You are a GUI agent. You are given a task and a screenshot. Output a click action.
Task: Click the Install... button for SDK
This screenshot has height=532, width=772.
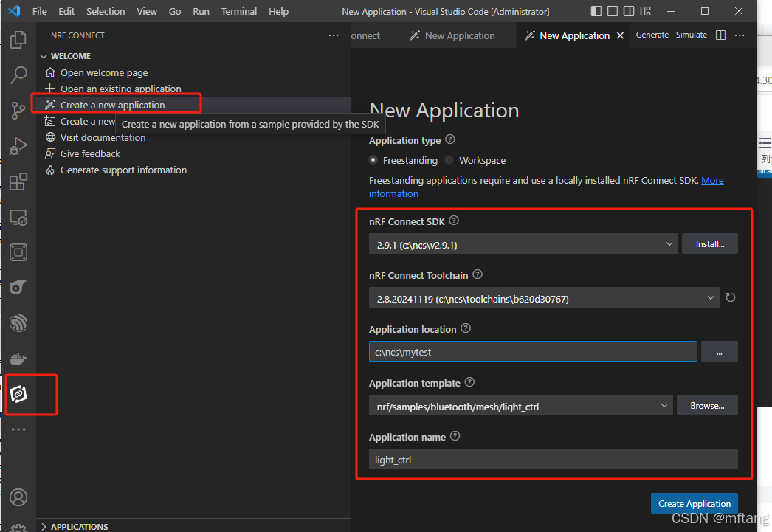709,244
